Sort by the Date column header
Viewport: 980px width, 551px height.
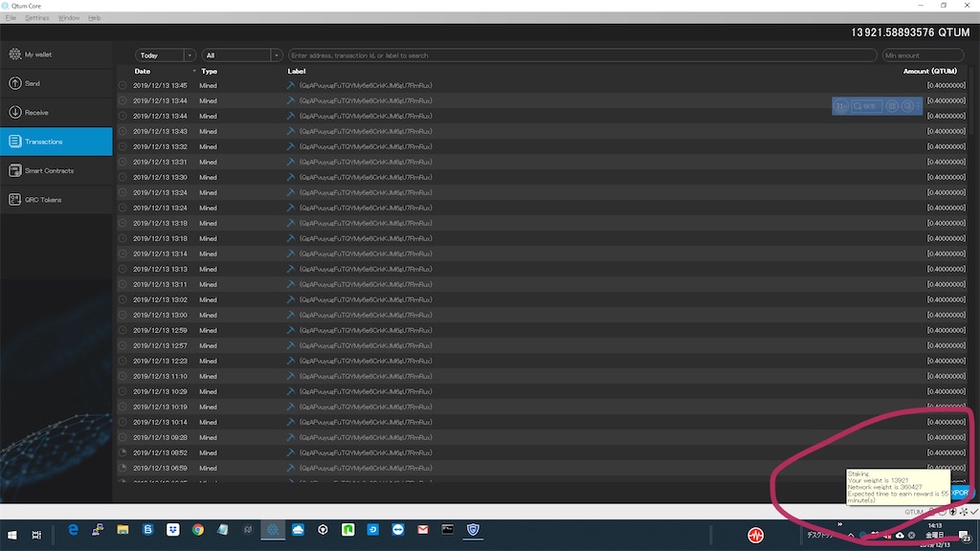(143, 71)
